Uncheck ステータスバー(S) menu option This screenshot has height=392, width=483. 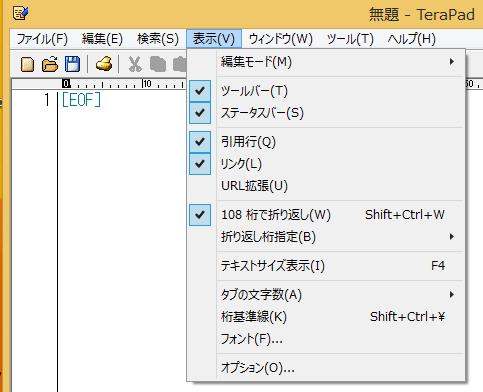(x=327, y=113)
